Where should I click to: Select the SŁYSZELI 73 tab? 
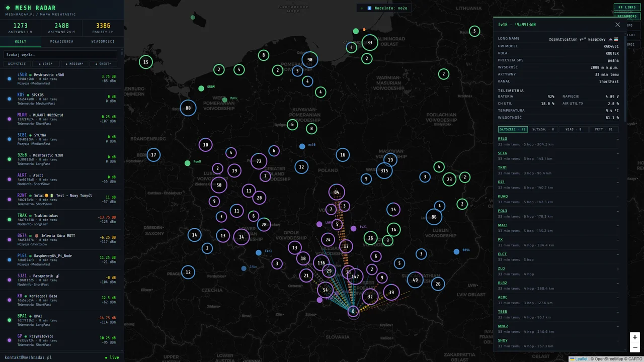coord(513,129)
